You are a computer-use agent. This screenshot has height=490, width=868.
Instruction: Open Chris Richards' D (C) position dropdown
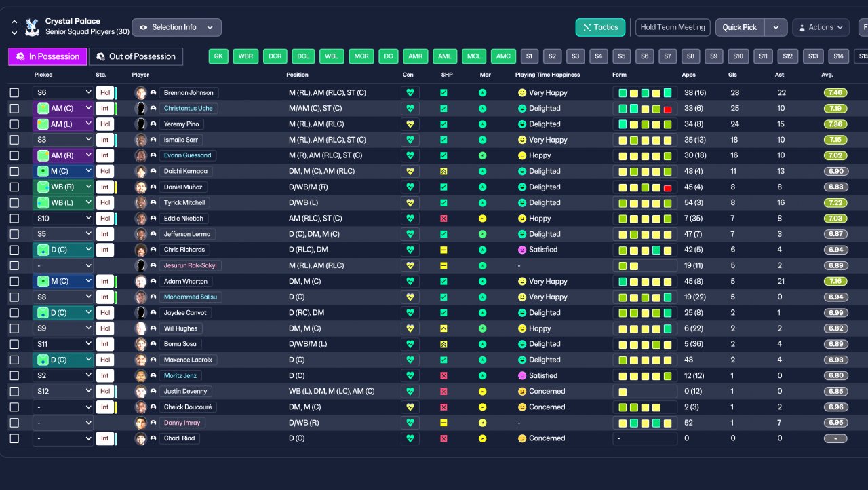coord(63,250)
